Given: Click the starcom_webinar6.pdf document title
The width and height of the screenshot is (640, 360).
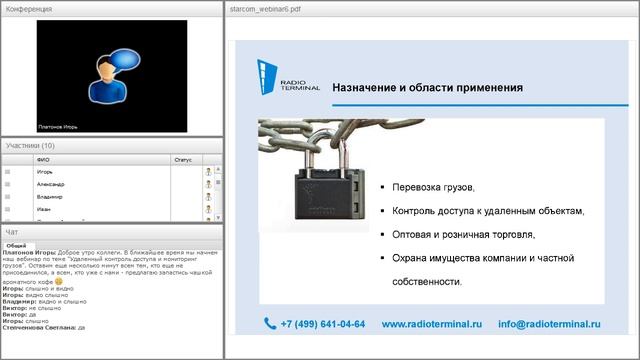Looking at the screenshot, I should pyautogui.click(x=265, y=9).
